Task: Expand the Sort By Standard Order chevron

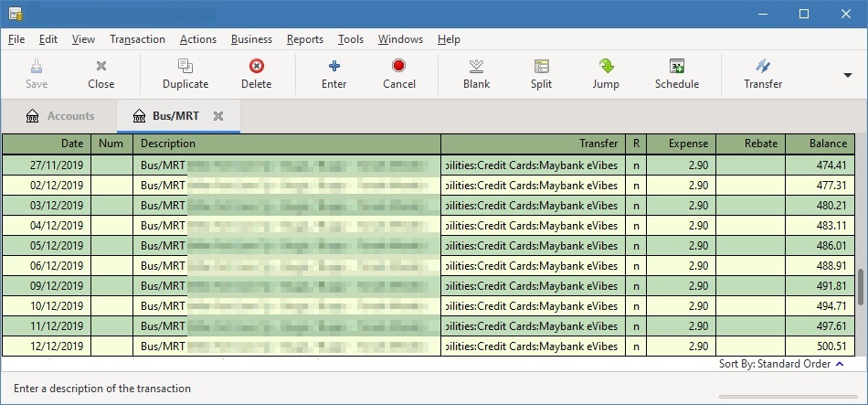Action: (x=840, y=364)
